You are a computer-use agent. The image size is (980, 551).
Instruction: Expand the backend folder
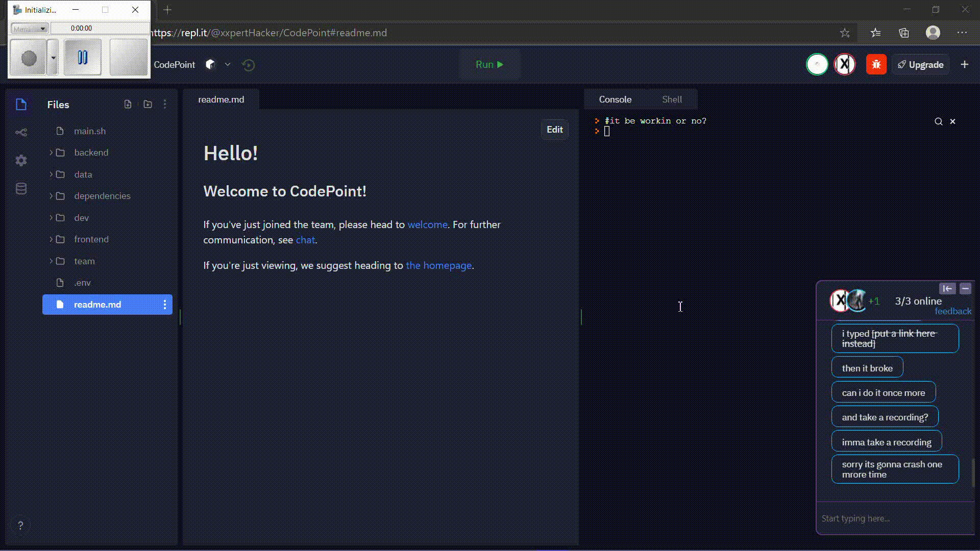51,153
